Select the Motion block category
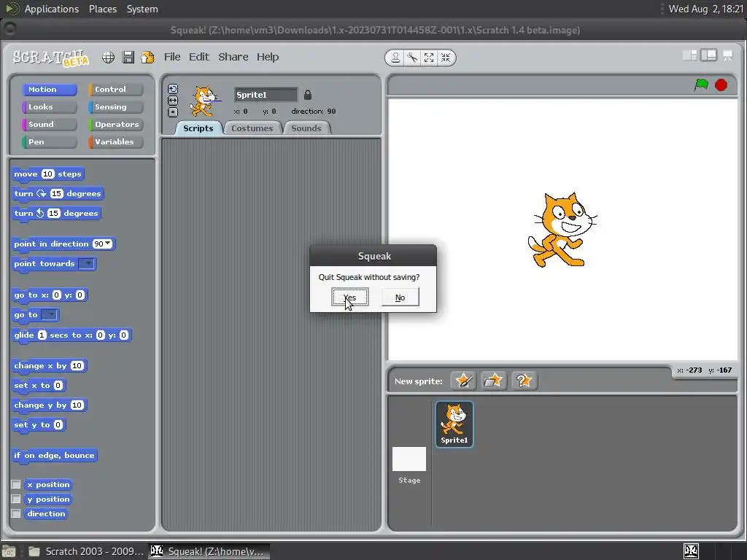The image size is (747, 560). coord(49,90)
